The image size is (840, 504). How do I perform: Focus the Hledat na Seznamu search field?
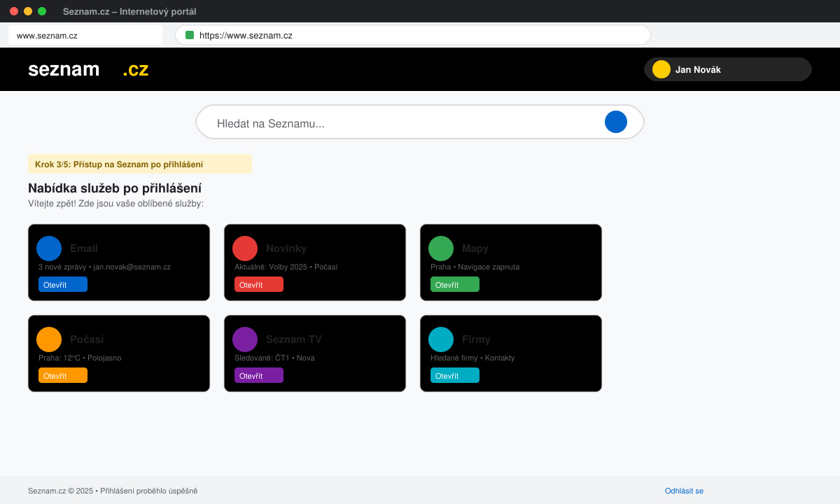pos(420,122)
